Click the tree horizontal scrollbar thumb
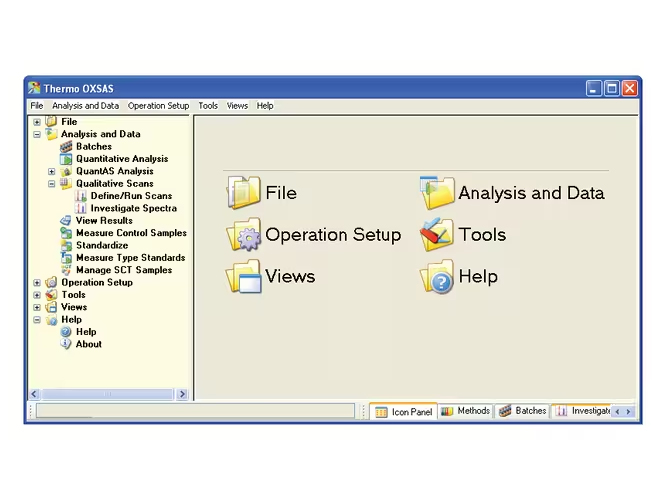This screenshot has width=667, height=500. point(107,394)
